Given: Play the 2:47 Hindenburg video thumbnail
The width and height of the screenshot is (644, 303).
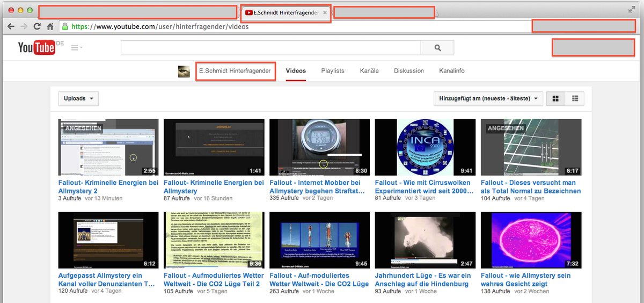Looking at the screenshot, I should 425,241.
